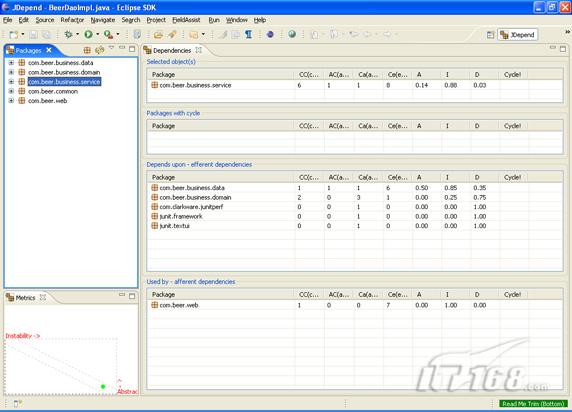Launch Debug with the bug icon
The image size is (572, 412).
click(68, 34)
